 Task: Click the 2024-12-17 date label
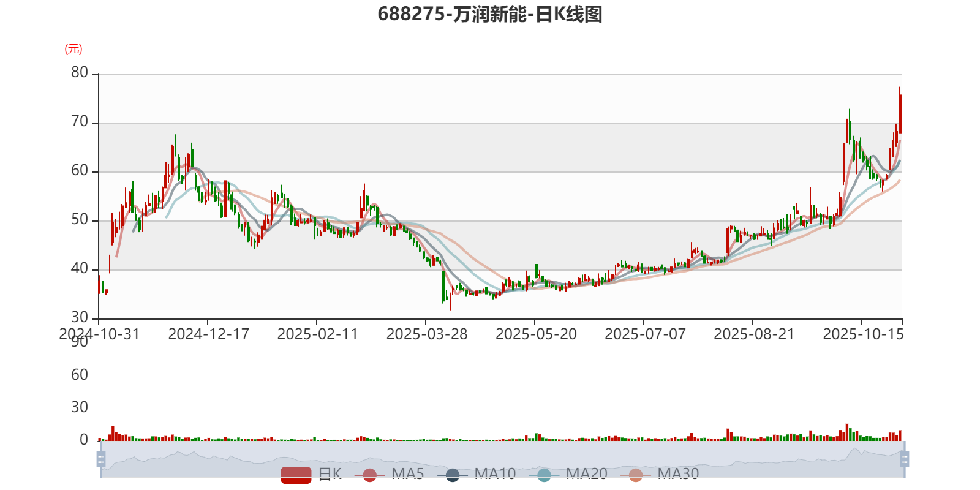[209, 334]
